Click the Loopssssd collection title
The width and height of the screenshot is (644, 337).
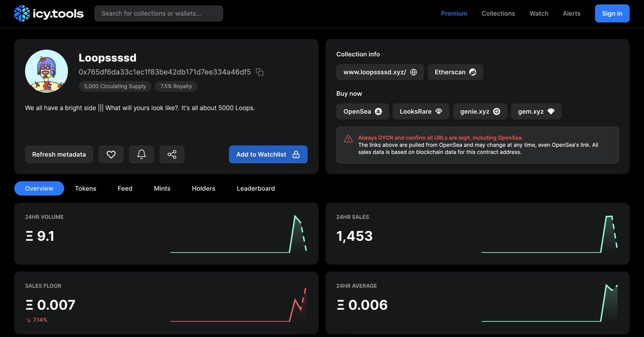108,58
